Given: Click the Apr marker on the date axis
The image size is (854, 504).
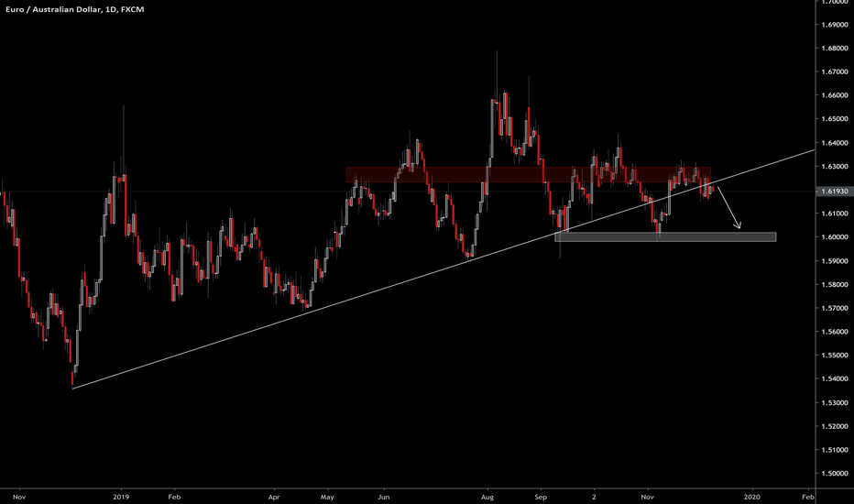Looking at the screenshot, I should tap(273, 495).
